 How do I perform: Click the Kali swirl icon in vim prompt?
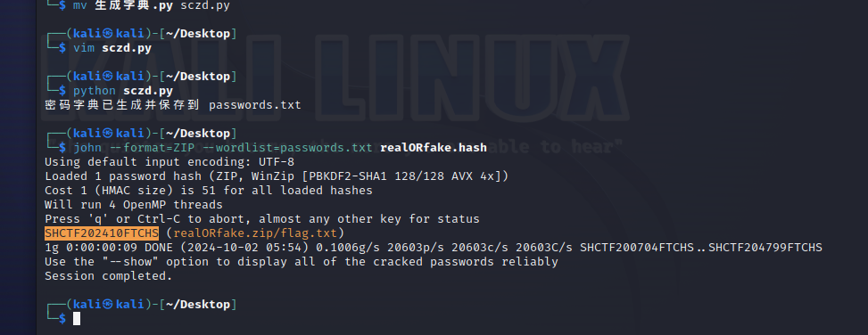pos(107,34)
